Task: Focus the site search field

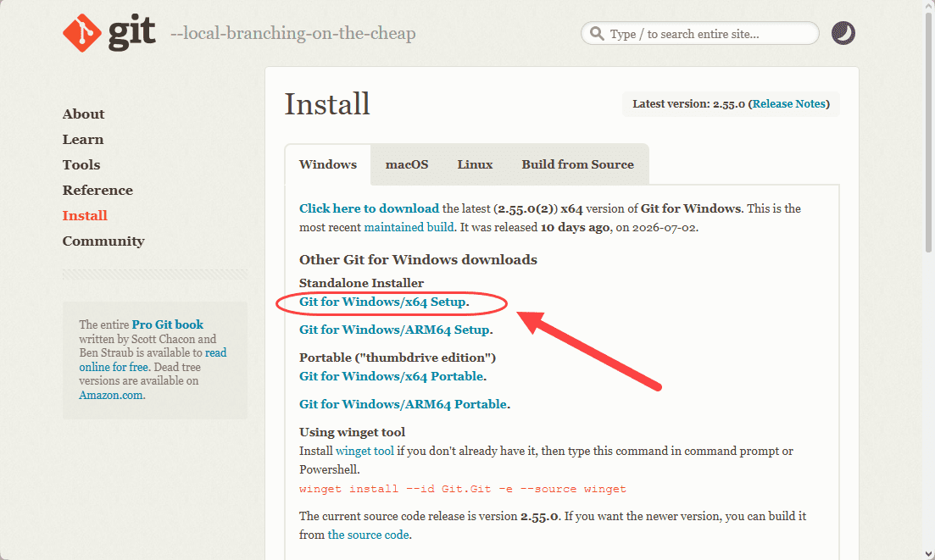Action: 700,33
